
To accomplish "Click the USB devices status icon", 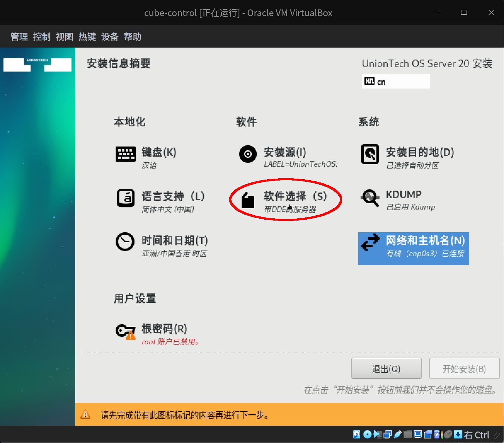I will pos(398,435).
